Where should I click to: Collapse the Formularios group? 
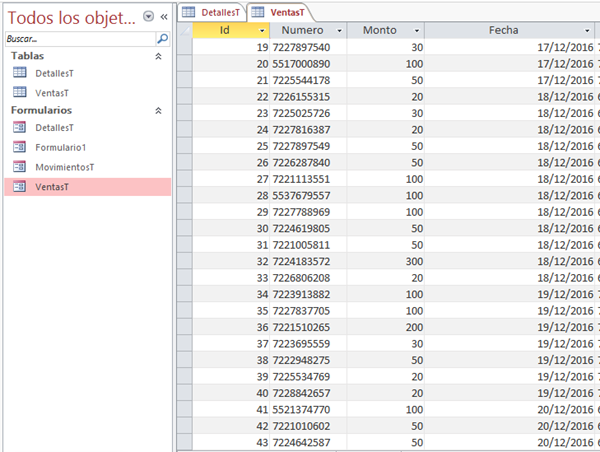coord(157,111)
